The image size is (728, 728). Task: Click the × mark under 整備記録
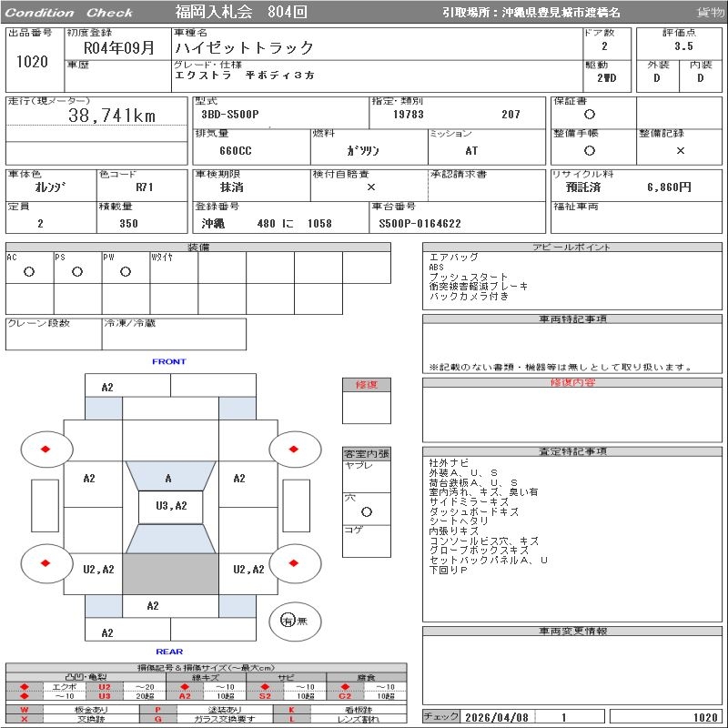pos(680,150)
